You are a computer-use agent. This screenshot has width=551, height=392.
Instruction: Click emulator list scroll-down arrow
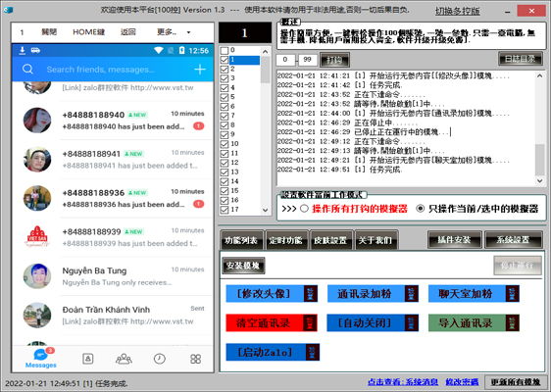[x=266, y=210]
